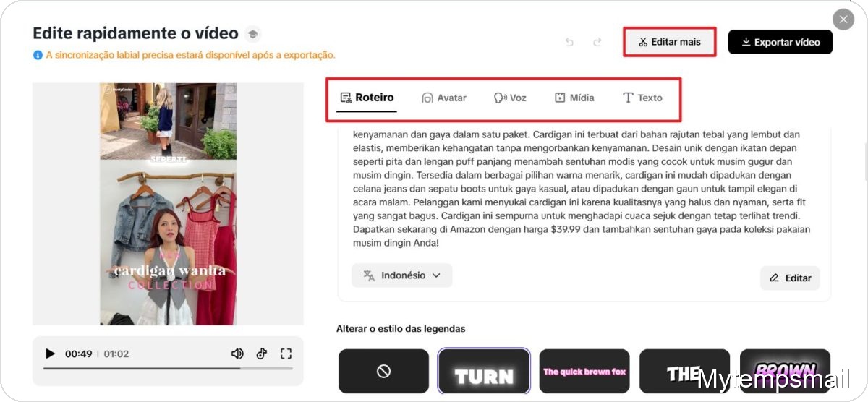The width and height of the screenshot is (868, 402).
Task: Enter fullscreen video preview
Action: [x=286, y=354]
